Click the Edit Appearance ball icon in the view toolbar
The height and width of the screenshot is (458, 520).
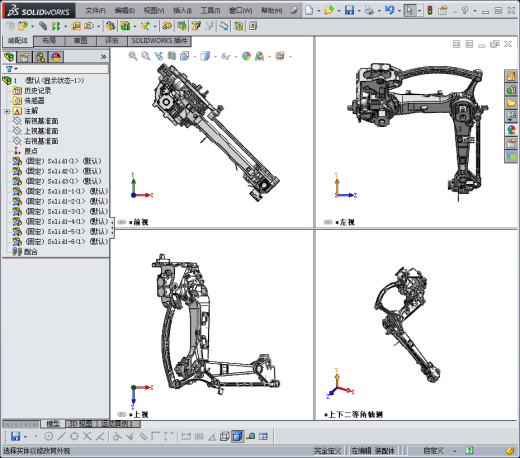coord(246,56)
